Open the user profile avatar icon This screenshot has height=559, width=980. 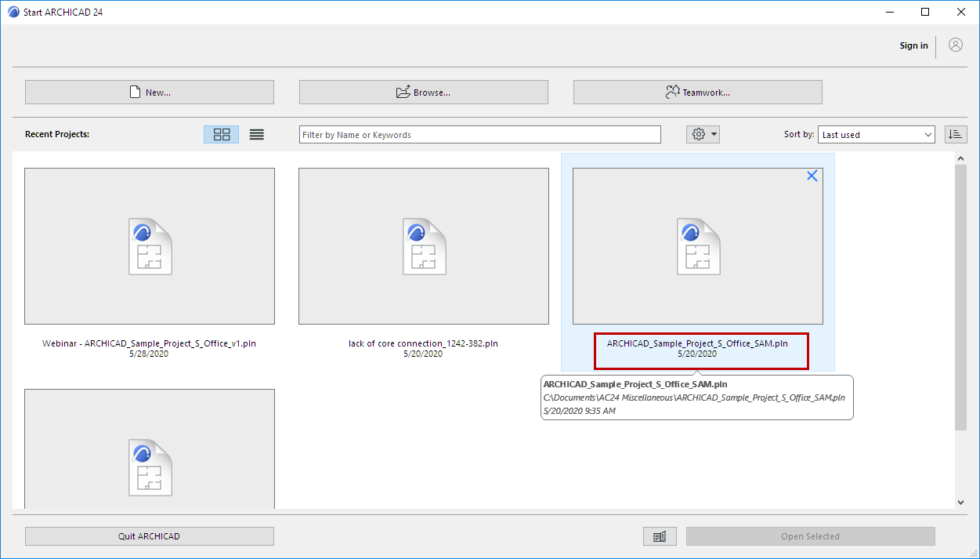pos(956,45)
